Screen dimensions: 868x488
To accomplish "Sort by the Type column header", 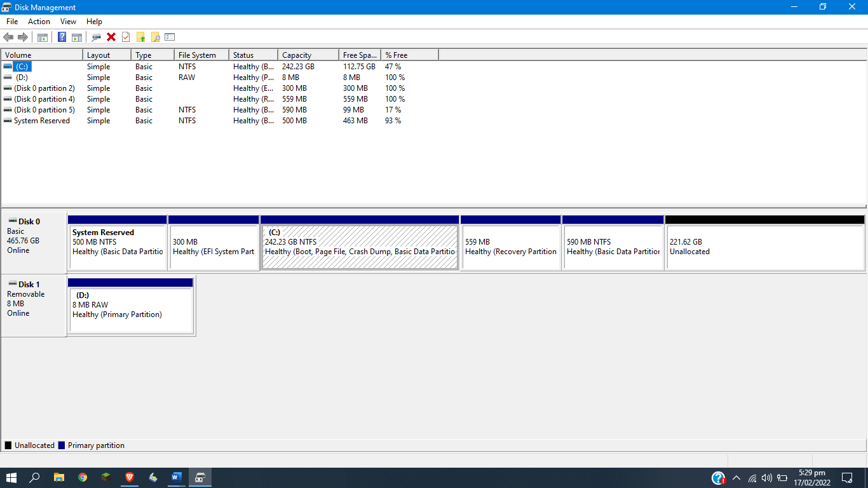I will 153,55.
